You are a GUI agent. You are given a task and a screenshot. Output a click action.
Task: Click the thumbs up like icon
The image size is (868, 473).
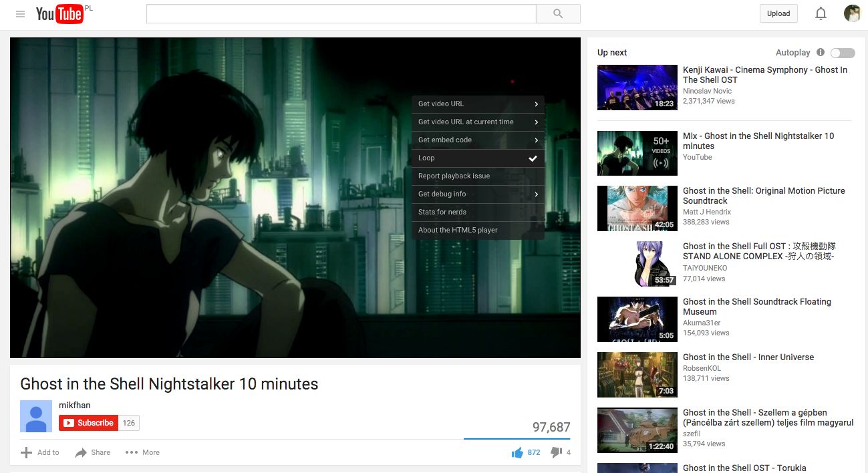517,452
